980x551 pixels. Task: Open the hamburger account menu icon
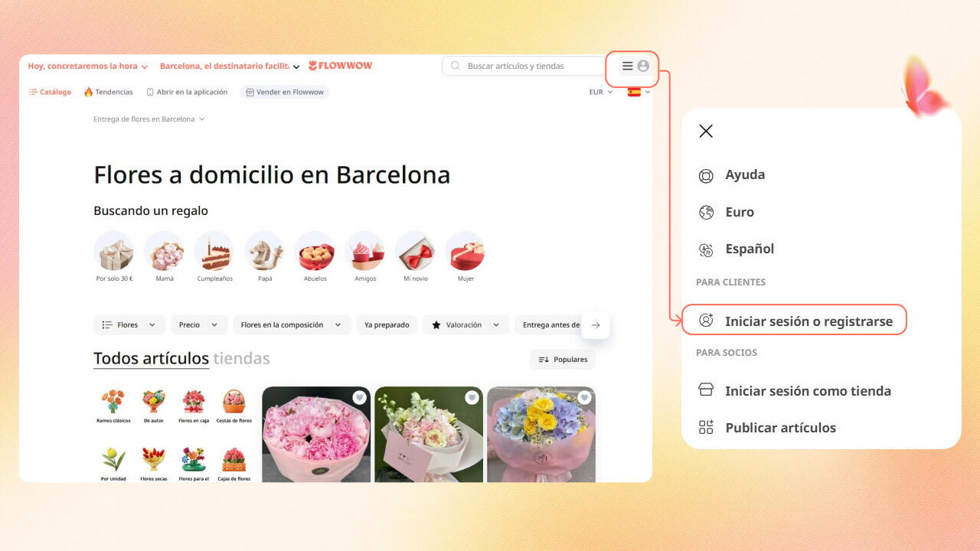[x=628, y=67]
